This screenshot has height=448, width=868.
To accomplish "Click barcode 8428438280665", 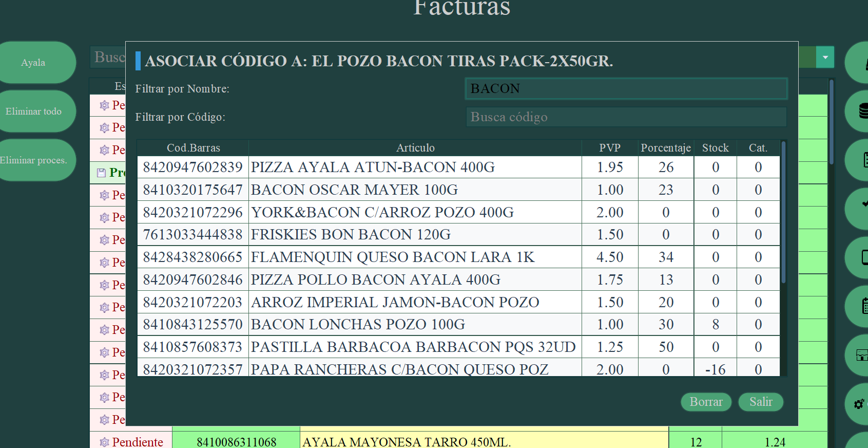I will [x=193, y=257].
